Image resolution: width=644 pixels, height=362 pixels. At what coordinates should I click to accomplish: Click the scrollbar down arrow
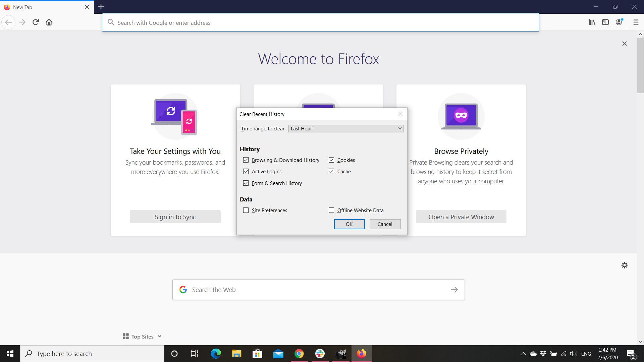click(x=640, y=342)
